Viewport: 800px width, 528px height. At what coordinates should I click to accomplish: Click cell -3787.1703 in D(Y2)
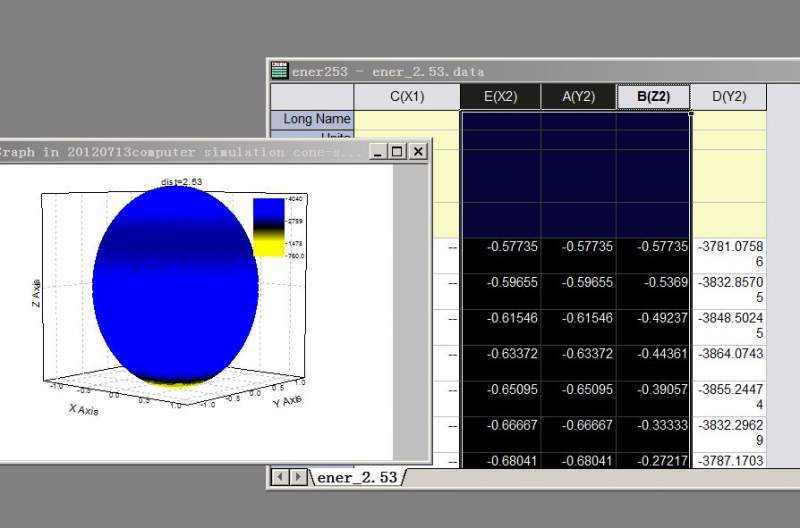pos(729,460)
